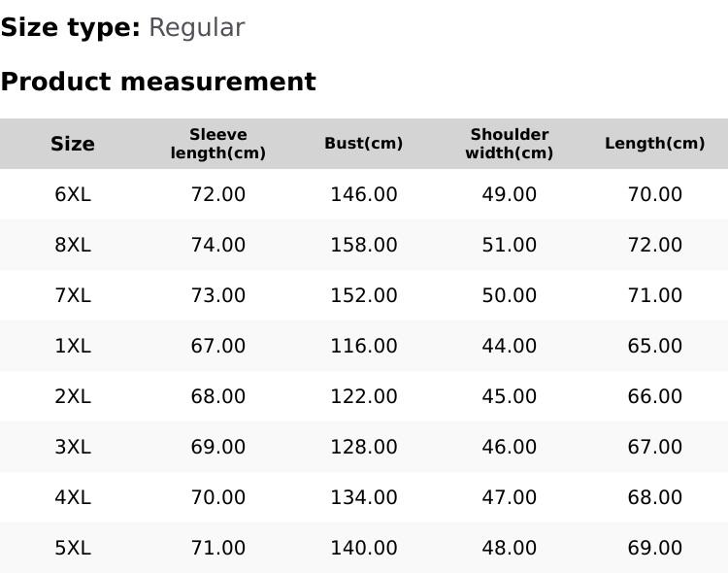Select the 7XL size row label
Image resolution: width=728 pixels, height=573 pixels.
click(73, 295)
